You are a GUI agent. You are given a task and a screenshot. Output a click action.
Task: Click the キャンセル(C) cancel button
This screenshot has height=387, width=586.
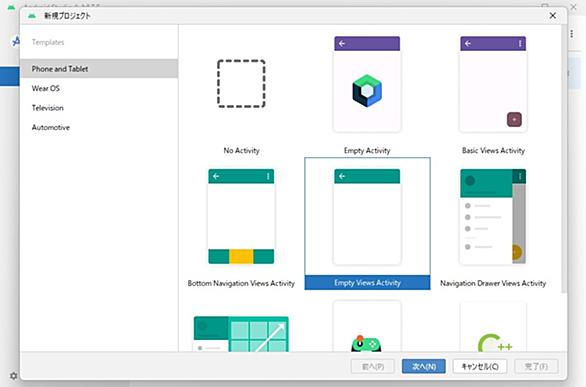480,366
